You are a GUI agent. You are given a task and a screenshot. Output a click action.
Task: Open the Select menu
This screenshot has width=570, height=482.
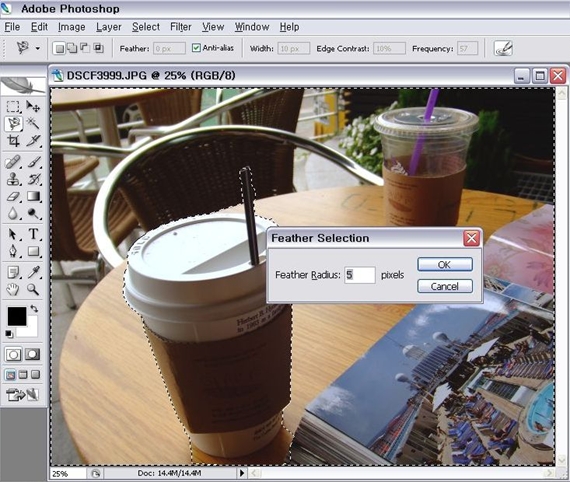point(146,27)
